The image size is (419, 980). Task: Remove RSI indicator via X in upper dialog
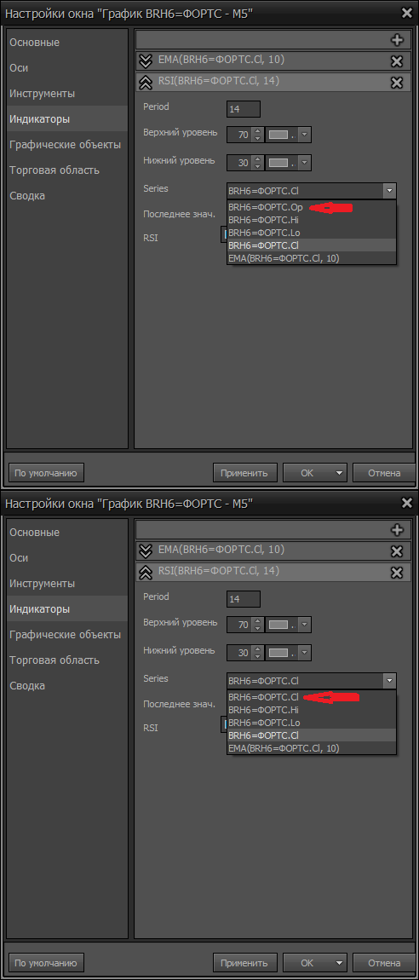pos(397,83)
